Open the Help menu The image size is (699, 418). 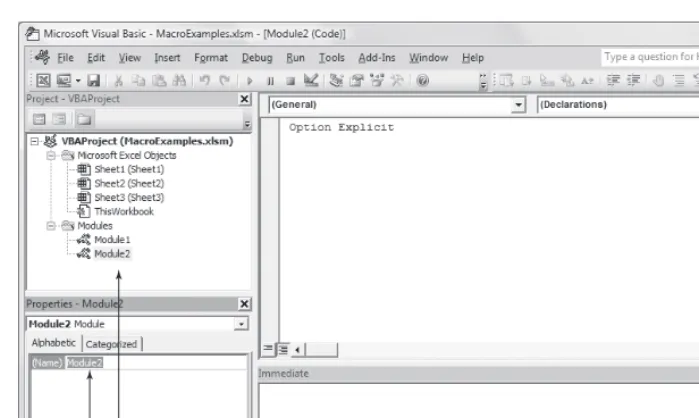pos(473,57)
